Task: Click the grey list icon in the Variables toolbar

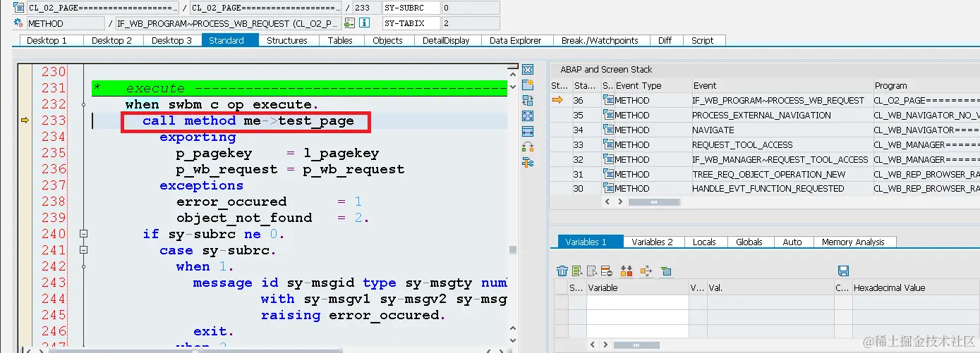Action: click(x=591, y=271)
